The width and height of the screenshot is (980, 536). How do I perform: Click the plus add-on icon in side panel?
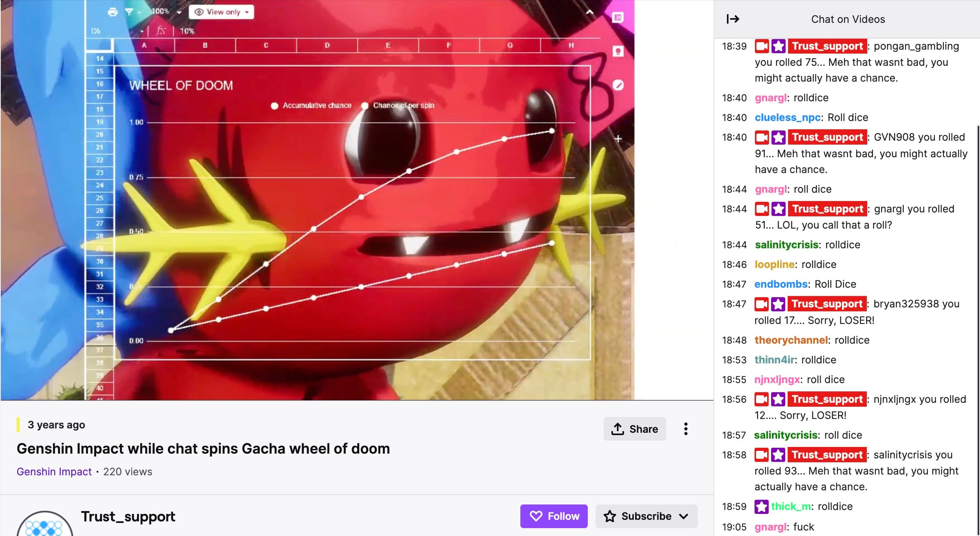pyautogui.click(x=618, y=139)
